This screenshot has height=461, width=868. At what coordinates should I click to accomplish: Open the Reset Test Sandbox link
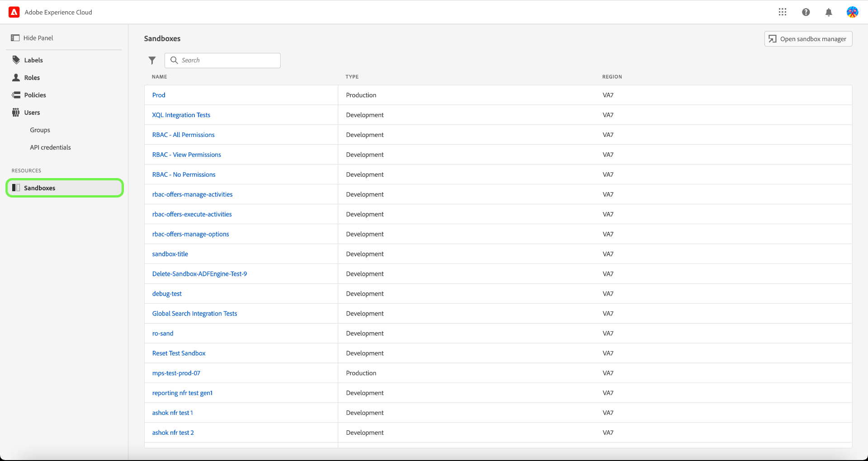point(179,353)
